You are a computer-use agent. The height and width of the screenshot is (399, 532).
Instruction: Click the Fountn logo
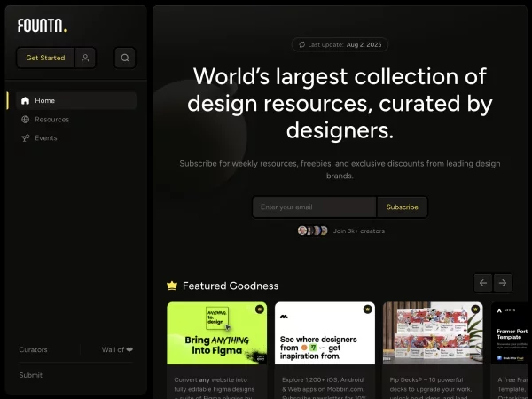click(x=42, y=26)
